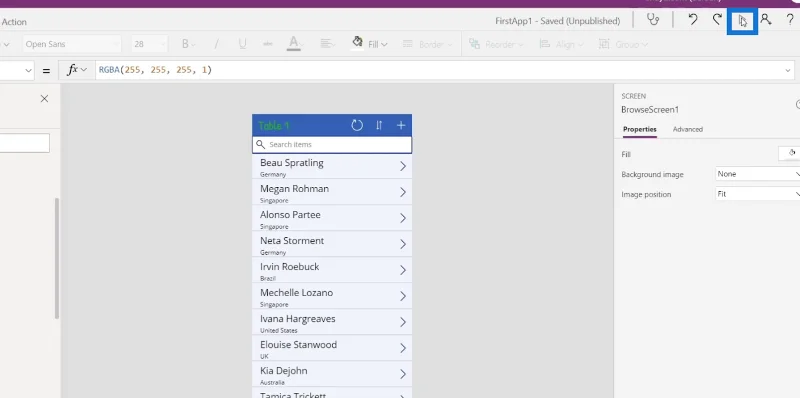
Task: Select the Neta Storment name
Action: [292, 241]
